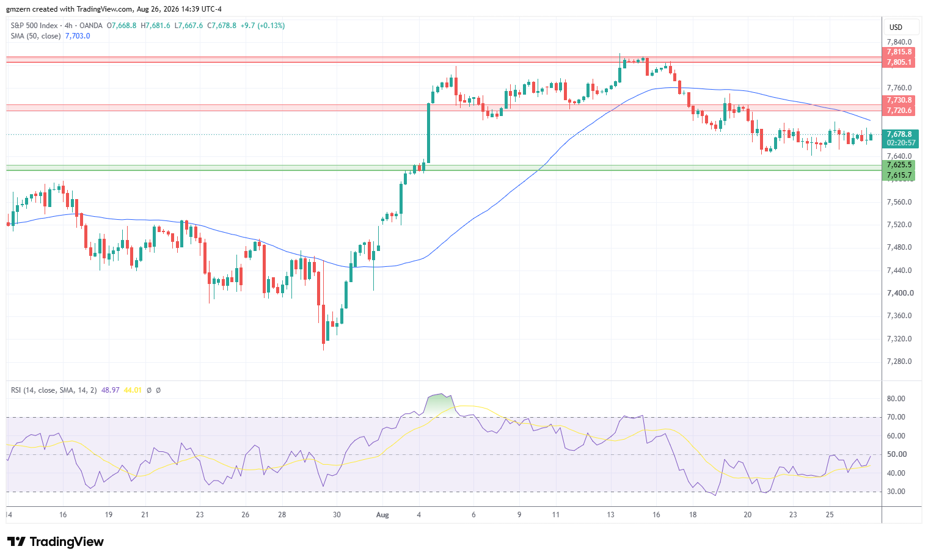Click the 30 date on time axis
Screen dimensions: 928x560
point(337,515)
